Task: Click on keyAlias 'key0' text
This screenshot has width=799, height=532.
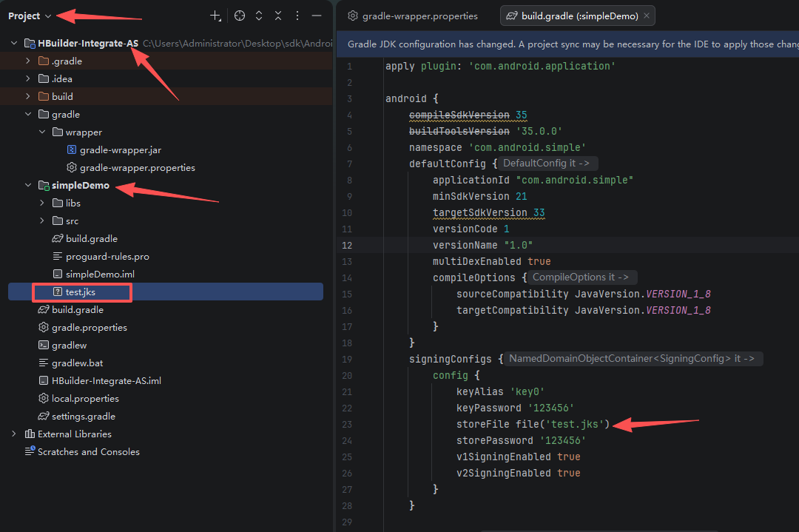Action: 500,392
